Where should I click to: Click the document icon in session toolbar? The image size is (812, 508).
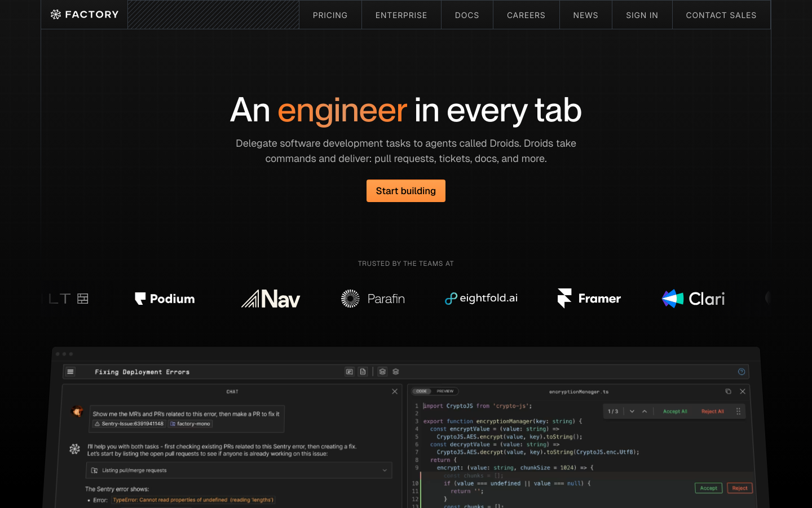[x=363, y=372]
